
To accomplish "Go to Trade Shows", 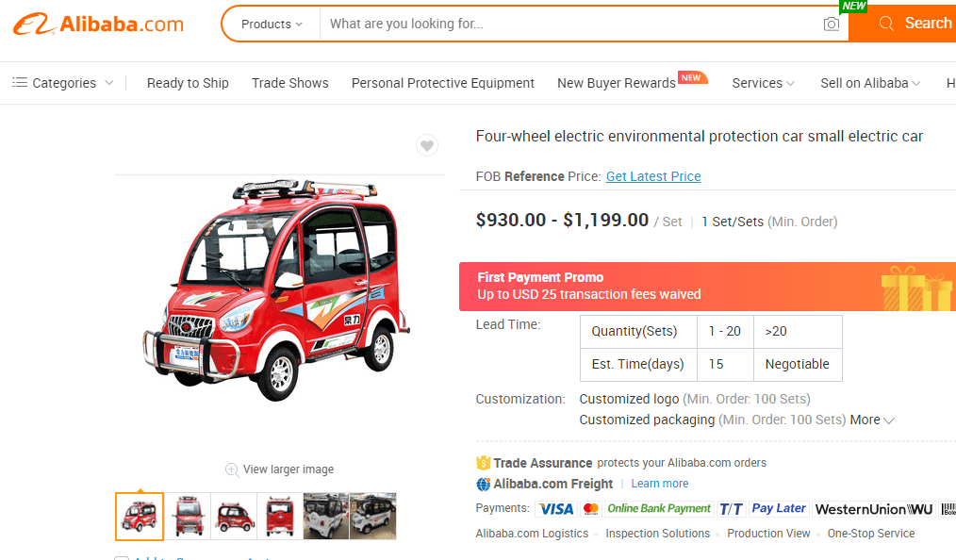I will [x=290, y=83].
